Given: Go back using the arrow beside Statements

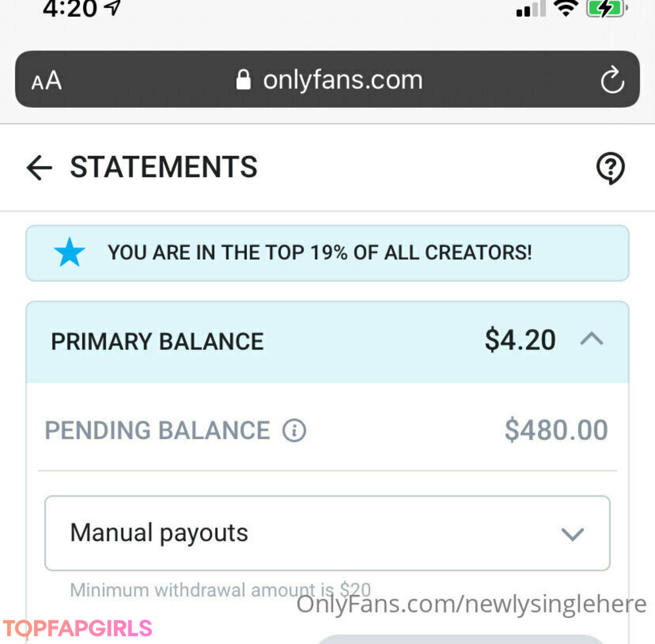Looking at the screenshot, I should (39, 168).
